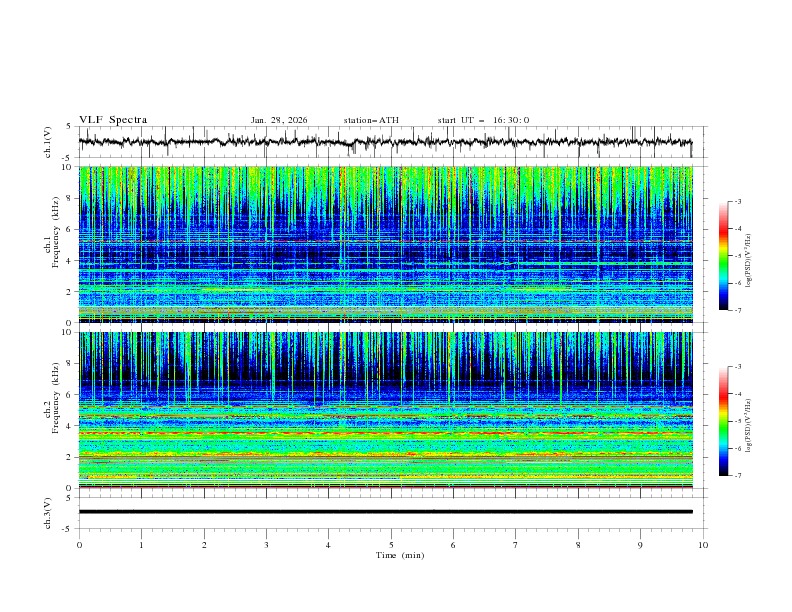792x612 pixels.
Task: Select the "start UT = 16:30:0" text
Action: 483,120
